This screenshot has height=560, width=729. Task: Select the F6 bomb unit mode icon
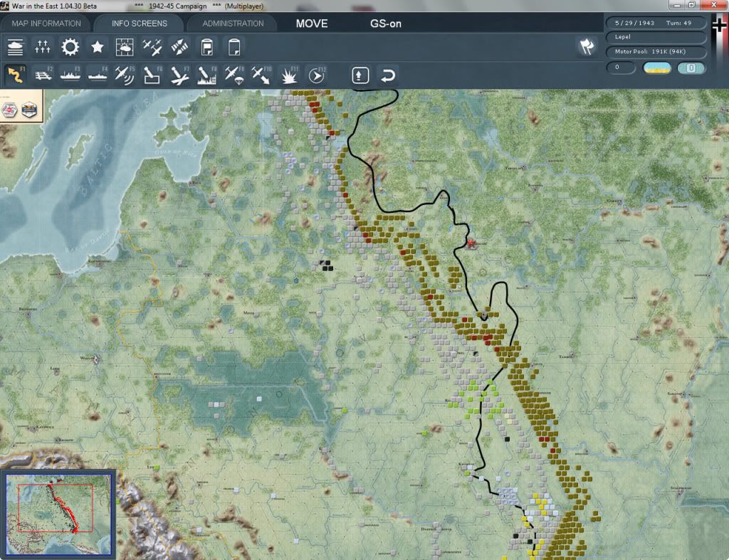152,75
